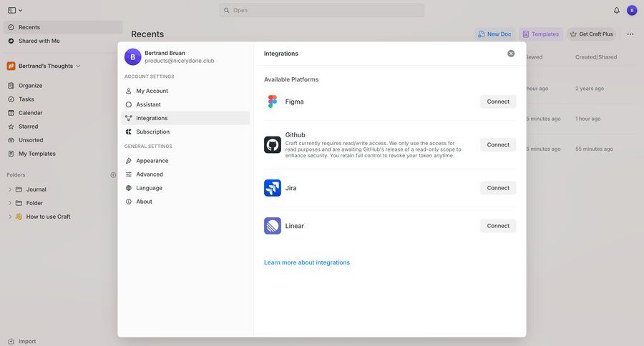This screenshot has height=346, width=644.
Task: Open the About section
Action: pyautogui.click(x=185, y=201)
